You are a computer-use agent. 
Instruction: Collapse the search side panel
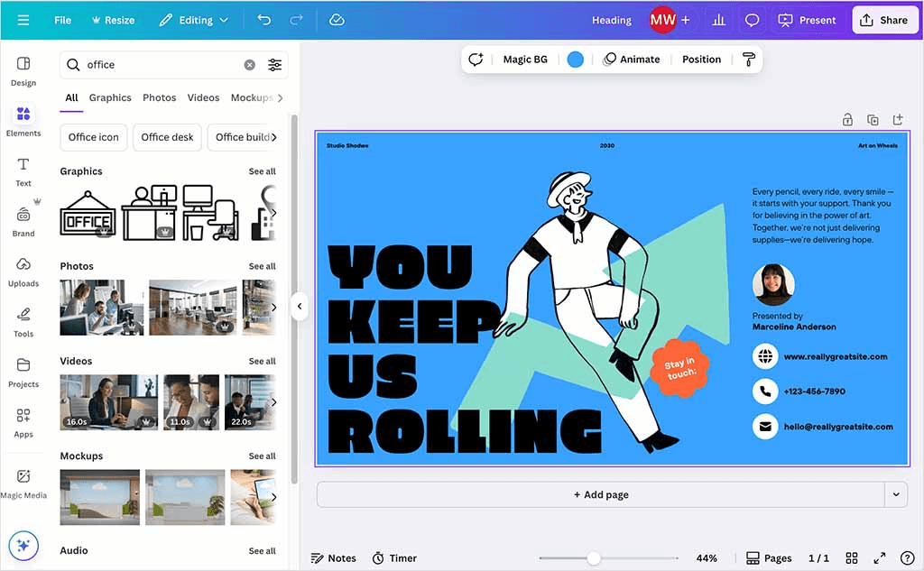(300, 306)
